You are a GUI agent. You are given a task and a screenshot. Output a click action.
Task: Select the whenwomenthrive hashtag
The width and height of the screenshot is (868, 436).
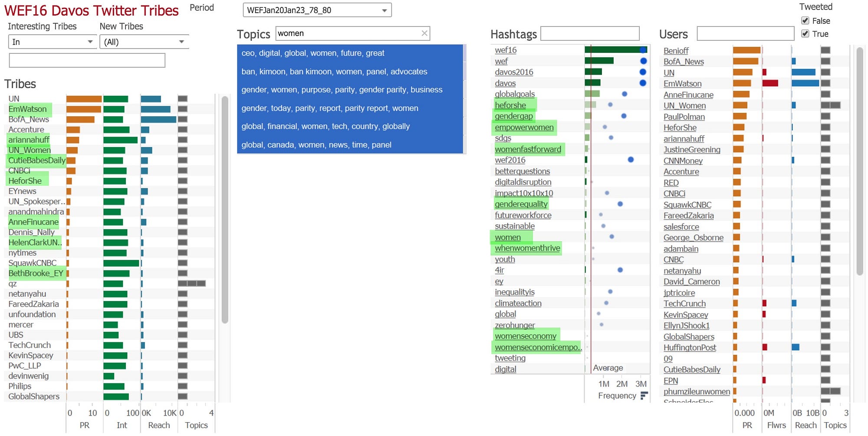tap(527, 248)
